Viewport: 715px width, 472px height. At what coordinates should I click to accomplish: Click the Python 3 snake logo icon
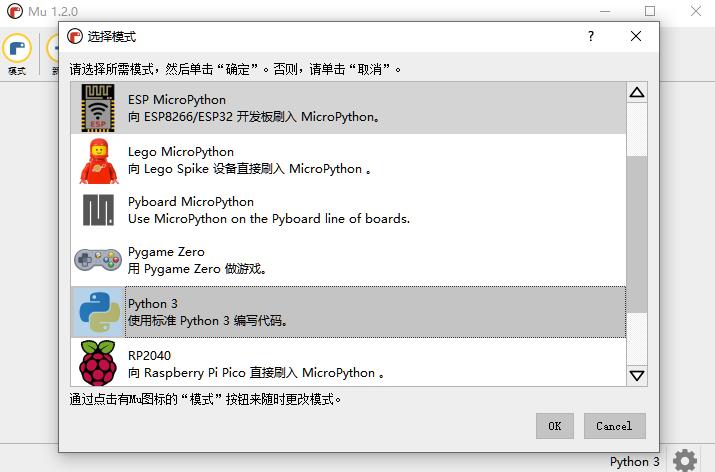point(98,312)
